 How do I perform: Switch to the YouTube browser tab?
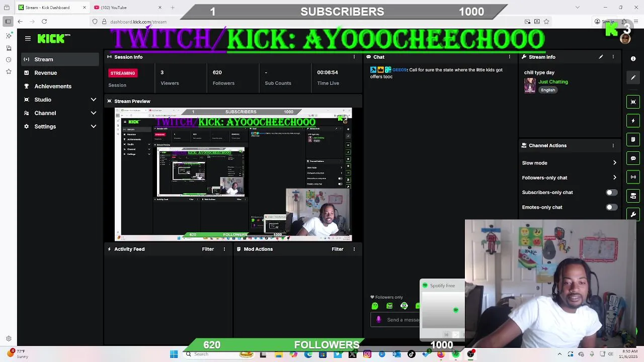(x=129, y=8)
